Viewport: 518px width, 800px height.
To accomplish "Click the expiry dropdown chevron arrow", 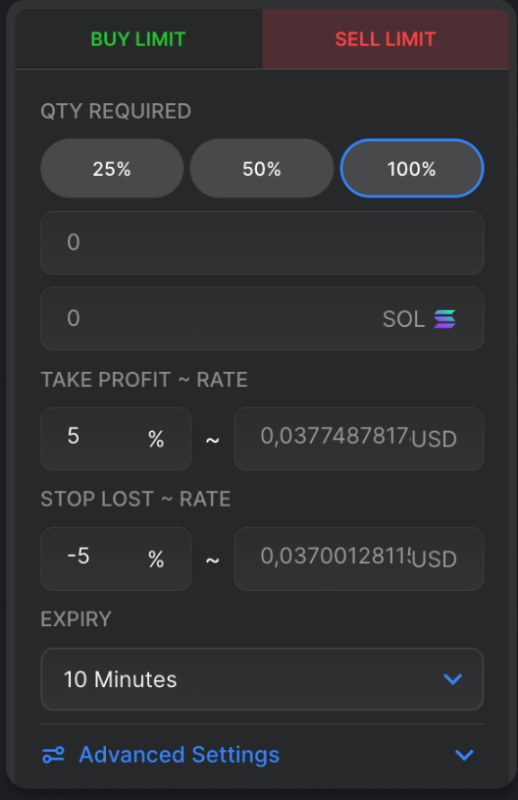I will pos(453,679).
